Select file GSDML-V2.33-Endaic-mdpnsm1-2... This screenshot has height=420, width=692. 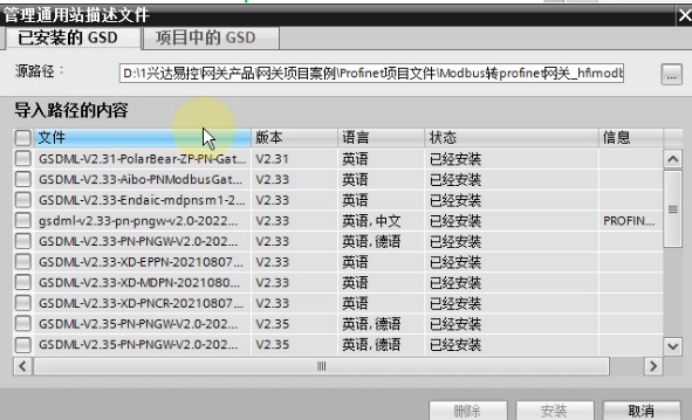142,200
